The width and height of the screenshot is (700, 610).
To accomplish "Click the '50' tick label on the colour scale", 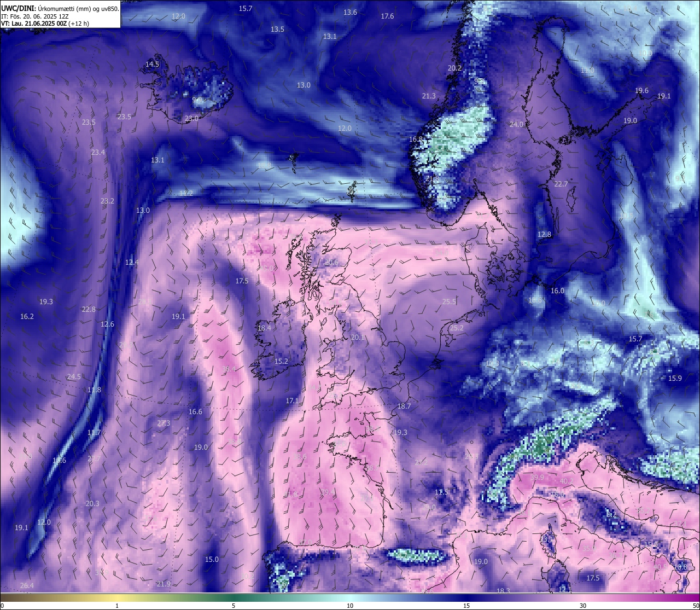I will [x=696, y=606].
